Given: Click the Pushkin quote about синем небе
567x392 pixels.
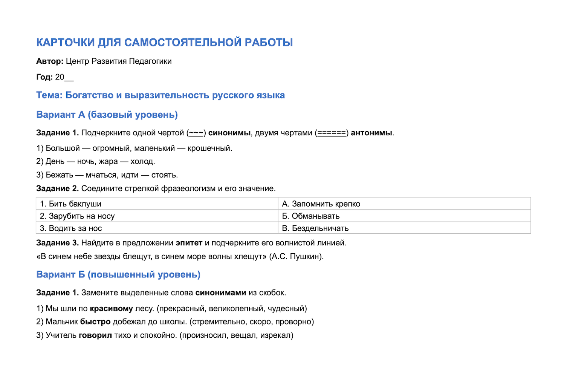Looking at the screenshot, I should click(x=180, y=256).
